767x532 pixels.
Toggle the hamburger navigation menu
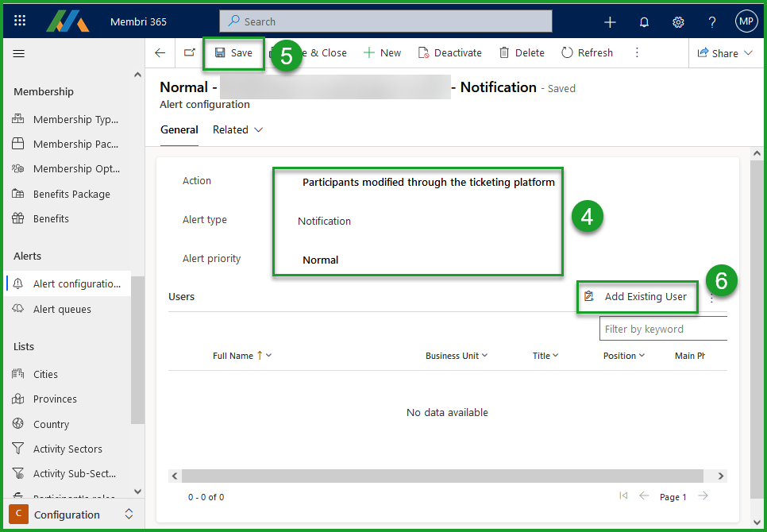(x=19, y=53)
